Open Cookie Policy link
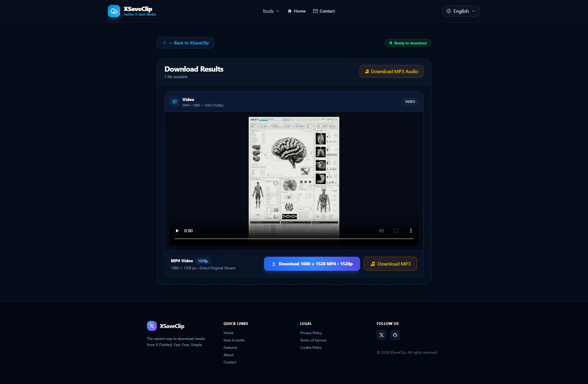This screenshot has height=384, width=588. pos(311,348)
